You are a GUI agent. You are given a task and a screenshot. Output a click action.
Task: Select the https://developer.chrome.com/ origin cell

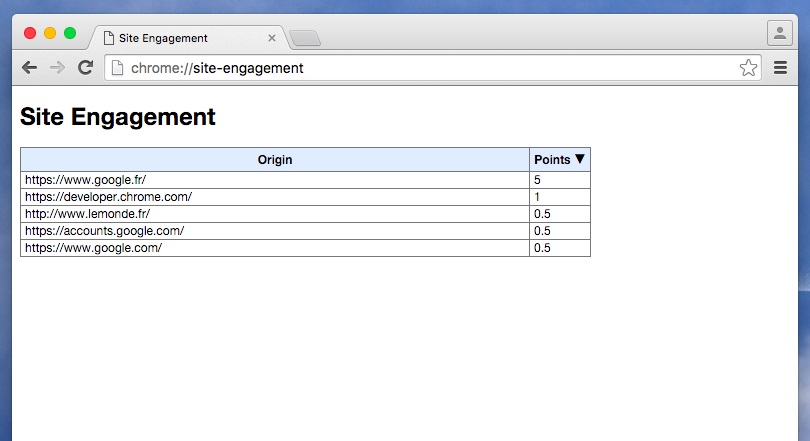(275, 197)
